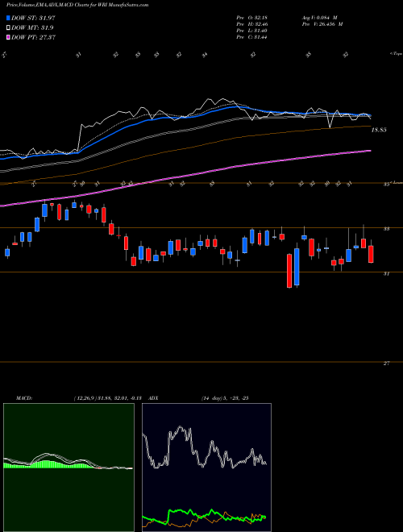Click the chart title mentioning MunafaSutra.com
Screen dimensions: 403x532
coord(77,6)
